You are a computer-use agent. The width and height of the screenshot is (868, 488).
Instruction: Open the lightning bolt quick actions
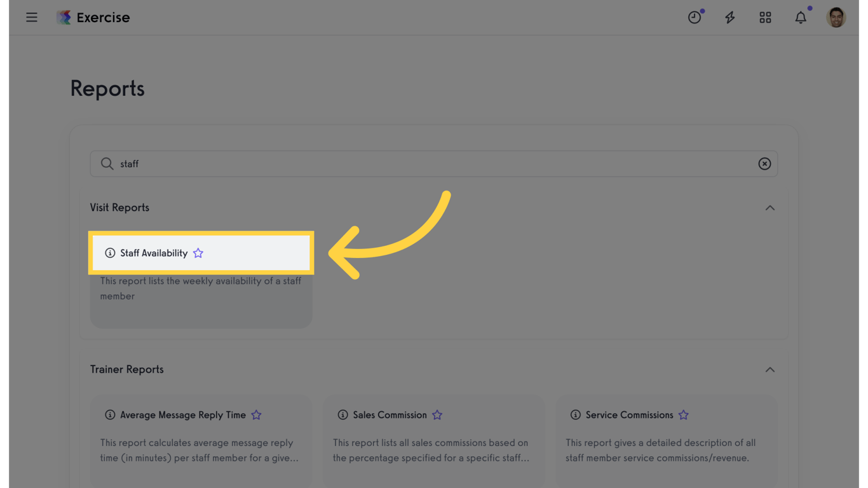click(x=730, y=18)
